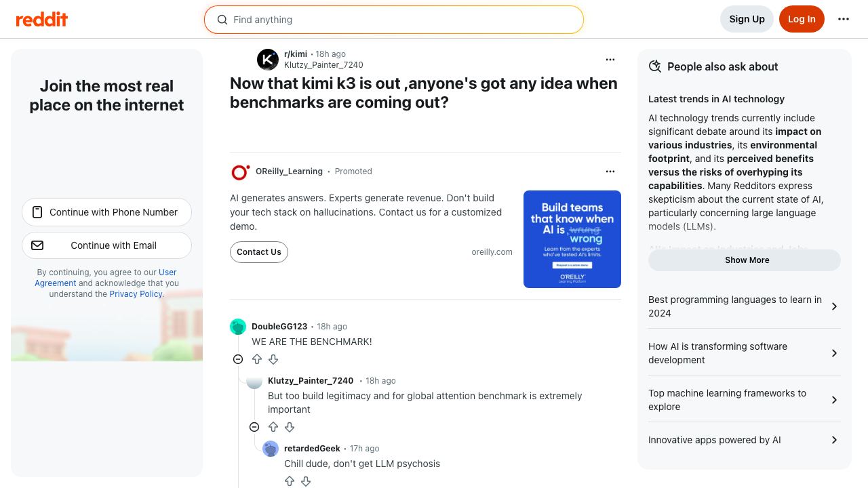Screen dimensions: 868x488
Task: Click the r/kimi community avatar
Action: (x=268, y=60)
